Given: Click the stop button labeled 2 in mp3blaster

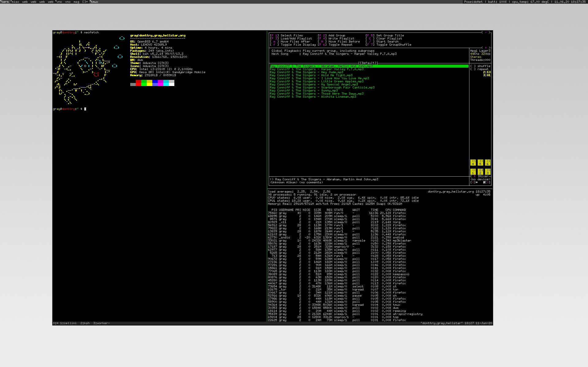Looking at the screenshot, I should click(x=480, y=171).
